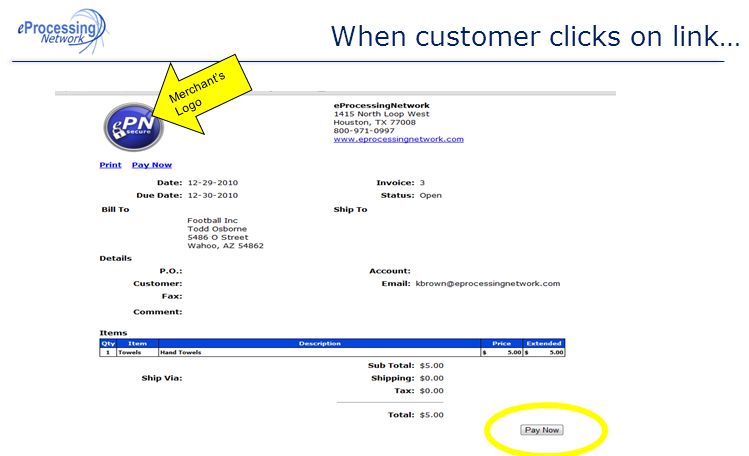Click the Total value $5.00
The image size is (749, 456).
(x=431, y=415)
